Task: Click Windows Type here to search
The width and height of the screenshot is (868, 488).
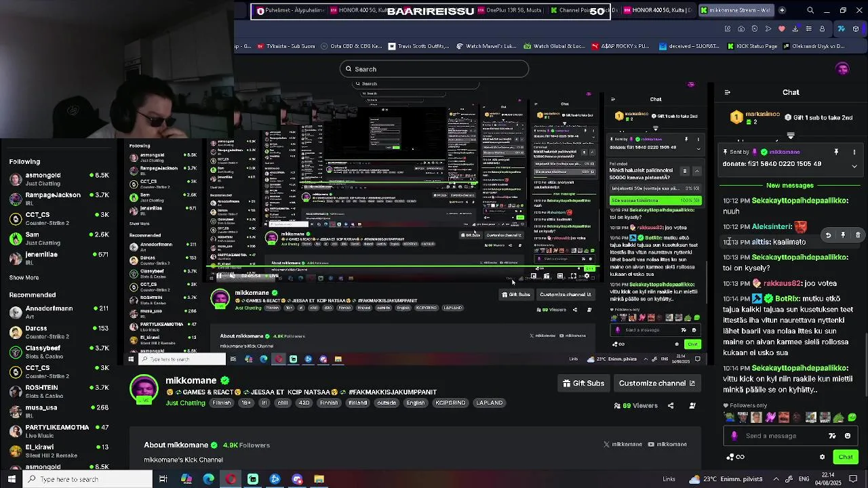Action: coord(87,479)
